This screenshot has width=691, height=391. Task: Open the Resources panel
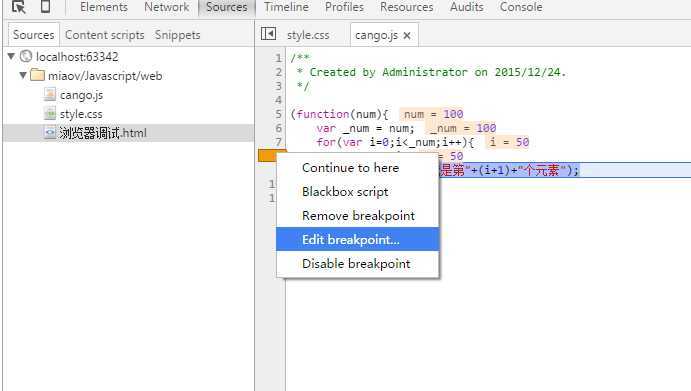point(406,7)
